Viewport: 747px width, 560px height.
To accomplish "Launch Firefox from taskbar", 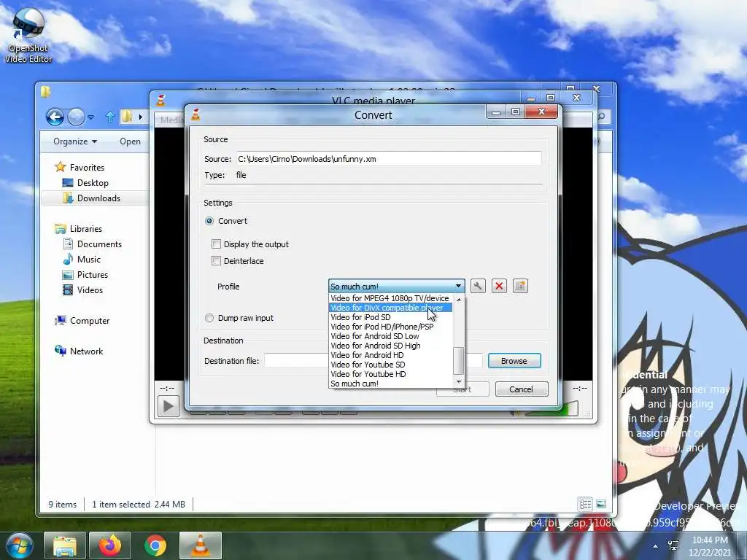I will (110, 545).
